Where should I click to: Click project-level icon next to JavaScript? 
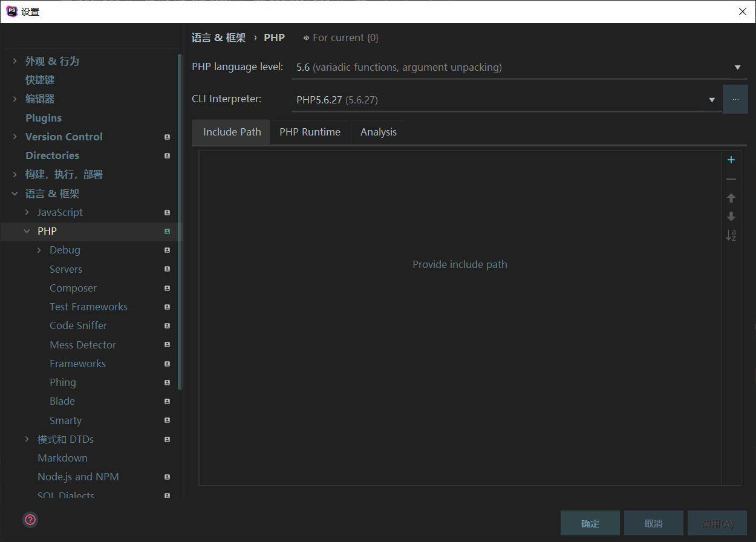pos(167,213)
